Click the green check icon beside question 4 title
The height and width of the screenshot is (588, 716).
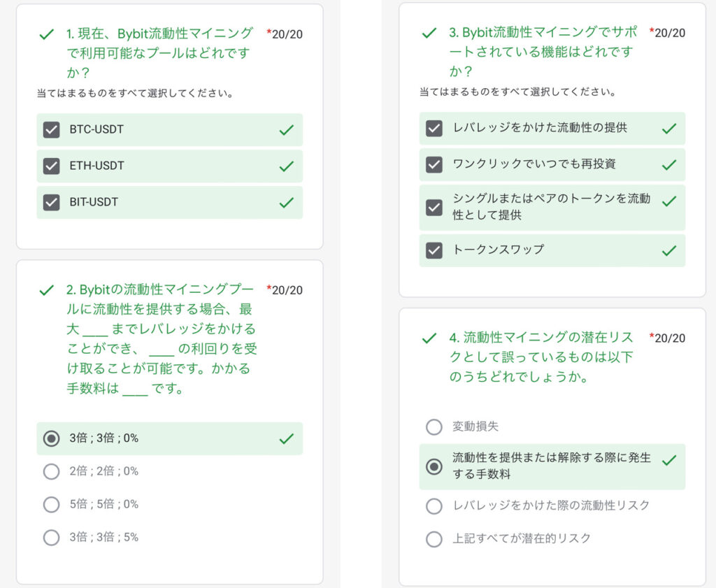click(x=429, y=338)
